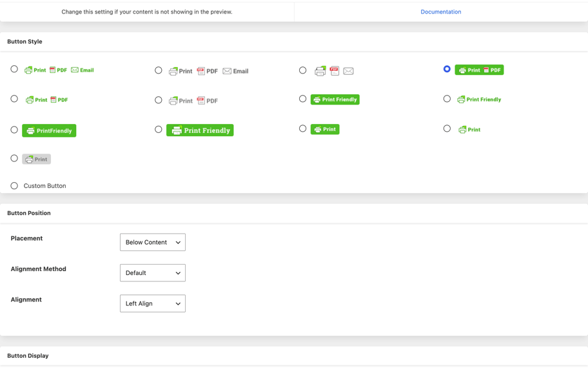The height and width of the screenshot is (368, 588).
Task: Click the large serif Print Friendly button image
Action: pos(200,130)
